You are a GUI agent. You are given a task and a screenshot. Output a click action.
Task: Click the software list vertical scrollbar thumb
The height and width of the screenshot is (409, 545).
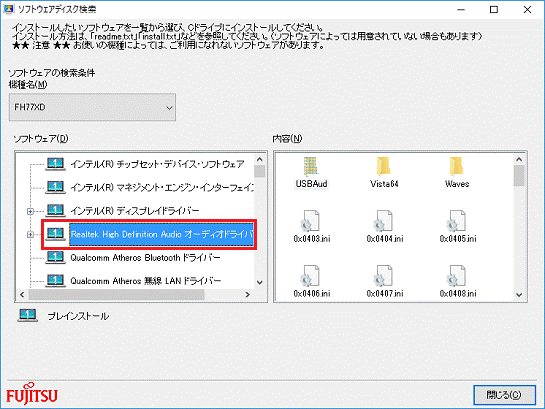[x=260, y=171]
